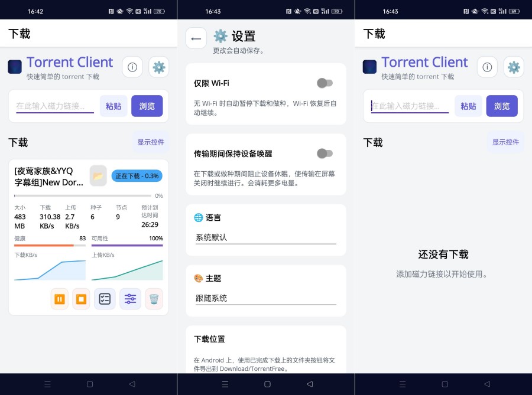This screenshot has height=395, width=532.
Task: Click 显示控件 on right screen
Action: pos(505,142)
